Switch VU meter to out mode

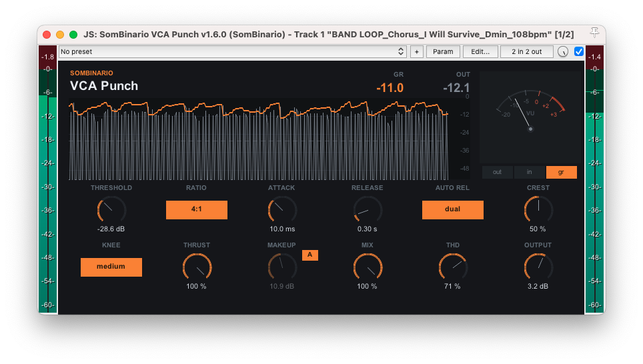point(497,172)
